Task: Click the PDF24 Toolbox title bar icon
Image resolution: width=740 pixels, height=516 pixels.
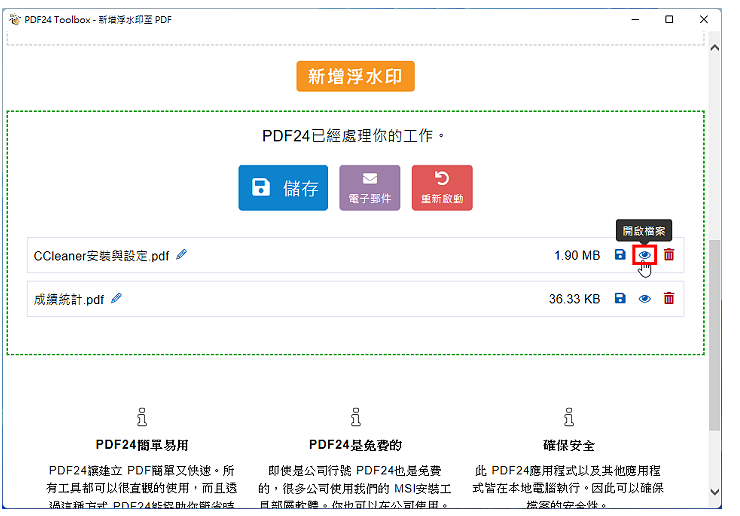Action: pos(15,19)
